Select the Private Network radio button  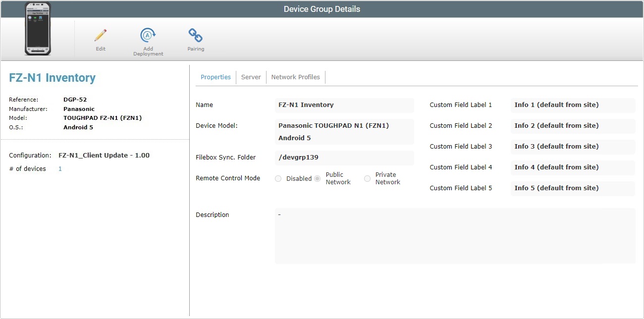(367, 178)
